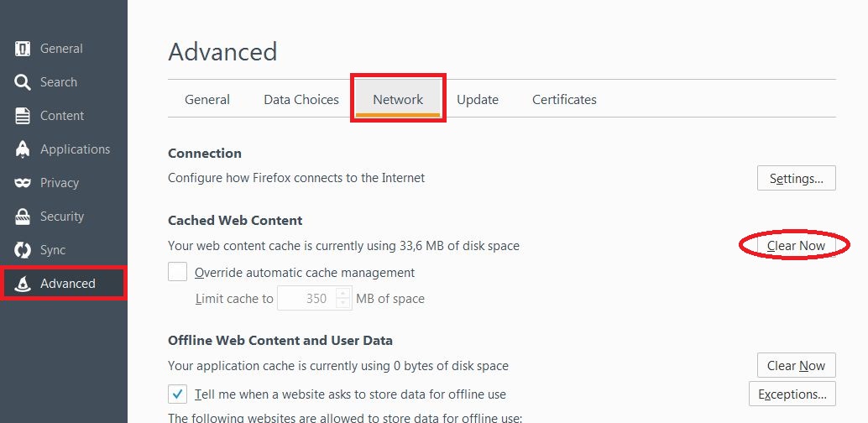868x423 pixels.
Task: Uncheck Tell me when website stores offline data
Action: coord(177,394)
